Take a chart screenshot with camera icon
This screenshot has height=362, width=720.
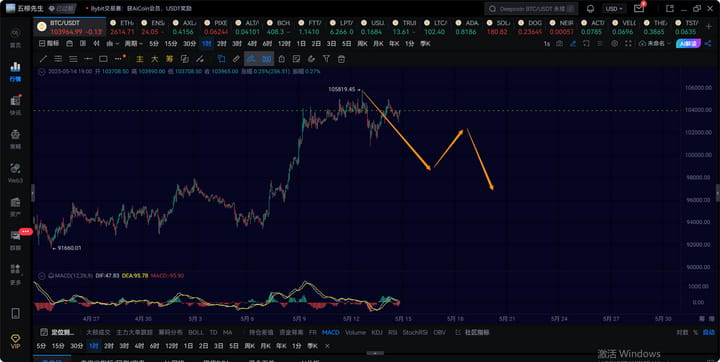point(559,44)
